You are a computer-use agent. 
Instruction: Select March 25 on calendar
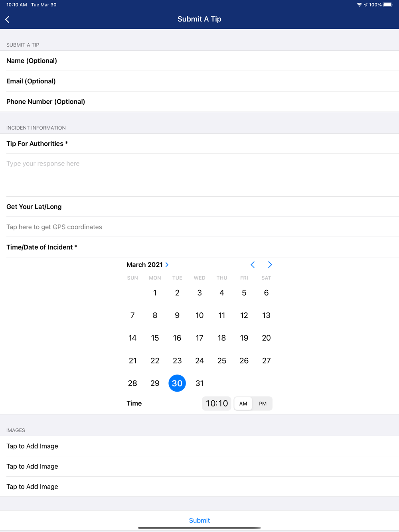pyautogui.click(x=222, y=361)
